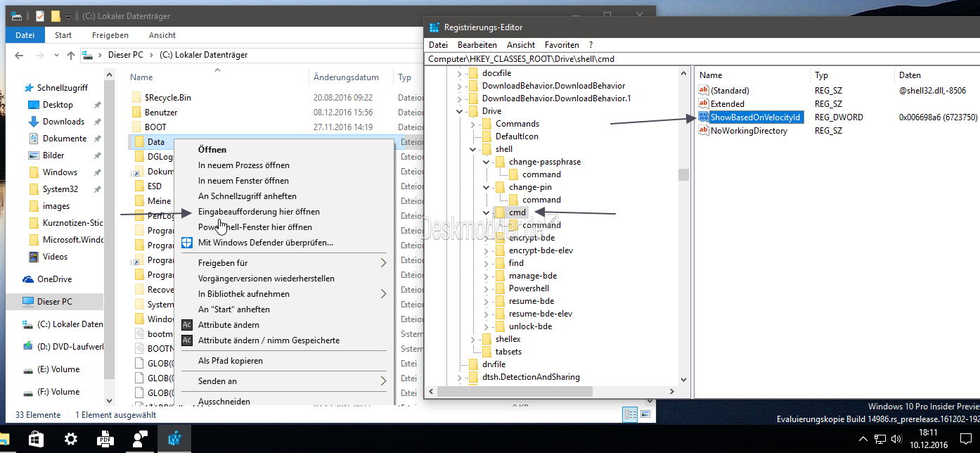Click the Registry Editor icon on the taskbar
The image size is (980, 453).
(174, 439)
